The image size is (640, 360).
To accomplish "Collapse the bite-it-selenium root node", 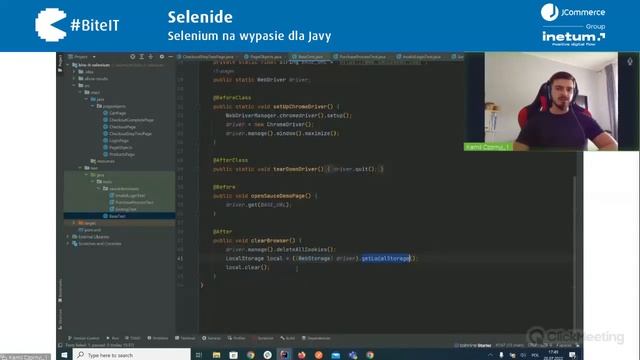I will point(68,65).
